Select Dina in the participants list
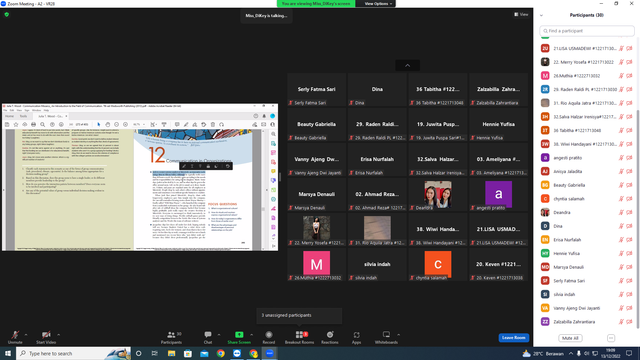640x360 pixels. [587, 226]
